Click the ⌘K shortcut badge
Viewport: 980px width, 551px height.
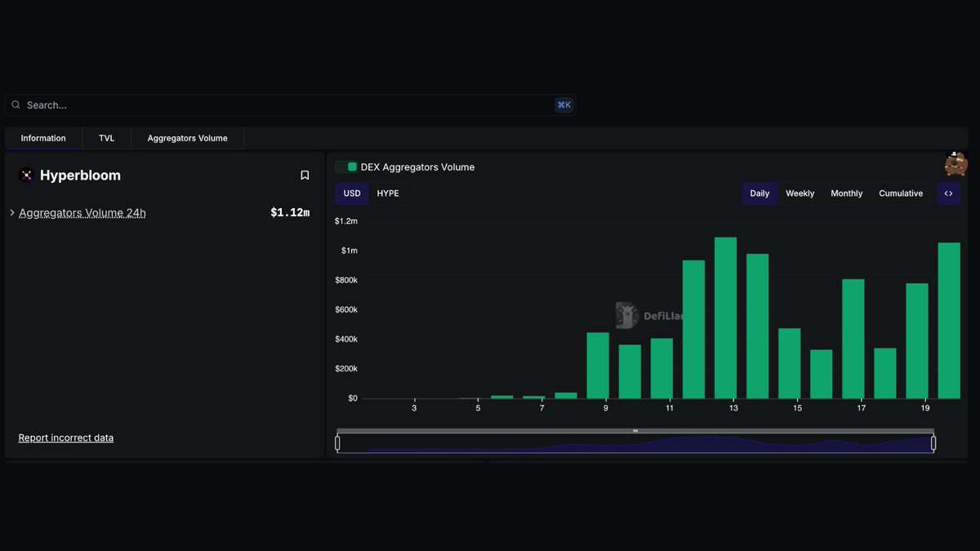point(563,105)
